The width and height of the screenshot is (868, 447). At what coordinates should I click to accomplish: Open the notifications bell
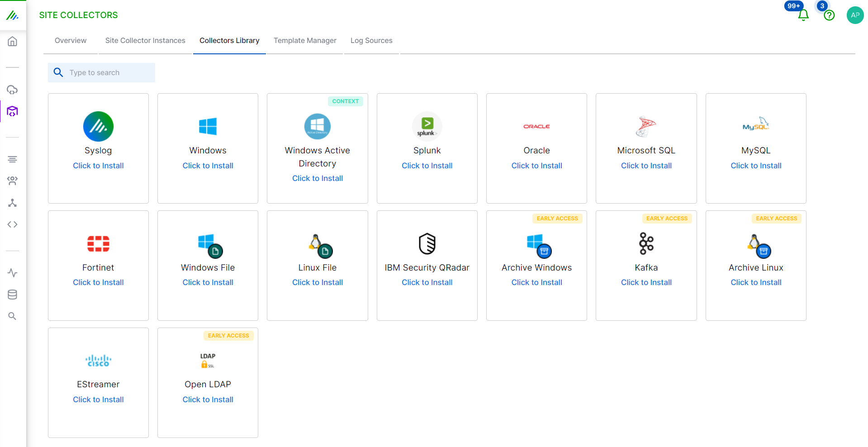click(x=803, y=15)
